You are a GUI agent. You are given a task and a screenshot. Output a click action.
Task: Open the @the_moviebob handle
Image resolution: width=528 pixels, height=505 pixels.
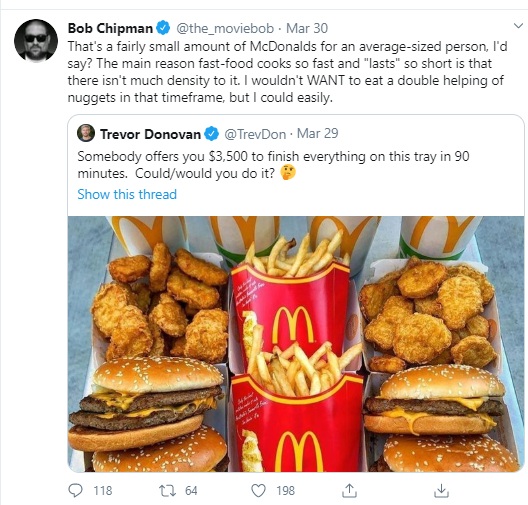click(x=225, y=29)
